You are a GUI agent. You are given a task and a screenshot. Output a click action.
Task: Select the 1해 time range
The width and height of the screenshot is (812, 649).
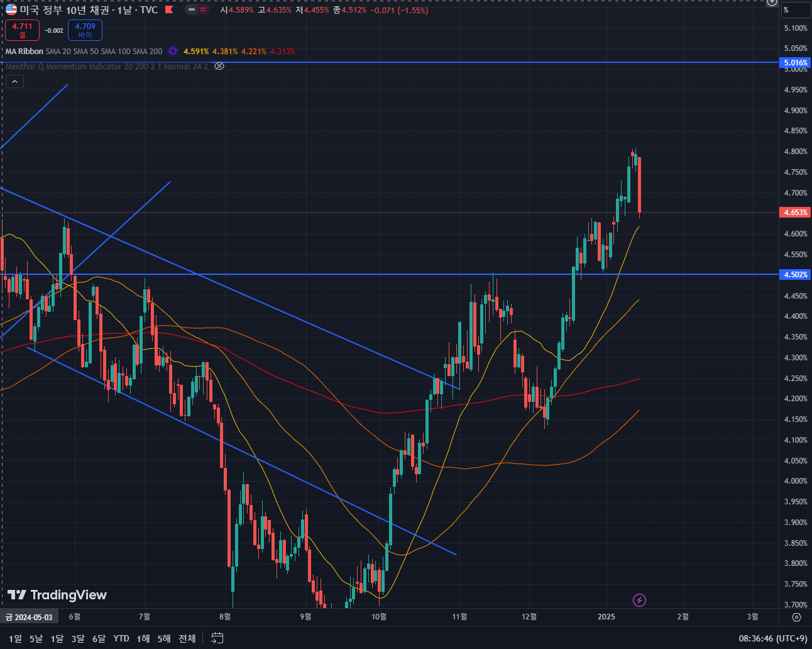click(x=143, y=638)
